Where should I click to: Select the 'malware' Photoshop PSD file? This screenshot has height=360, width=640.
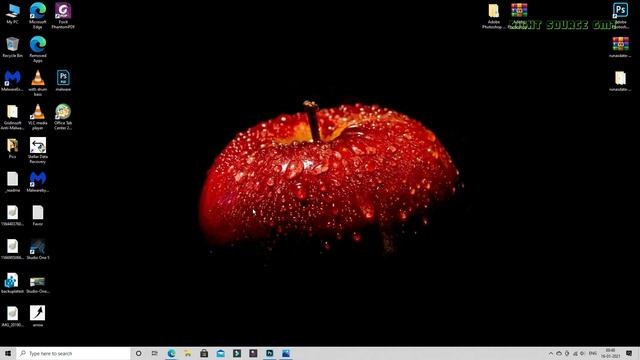[63, 81]
